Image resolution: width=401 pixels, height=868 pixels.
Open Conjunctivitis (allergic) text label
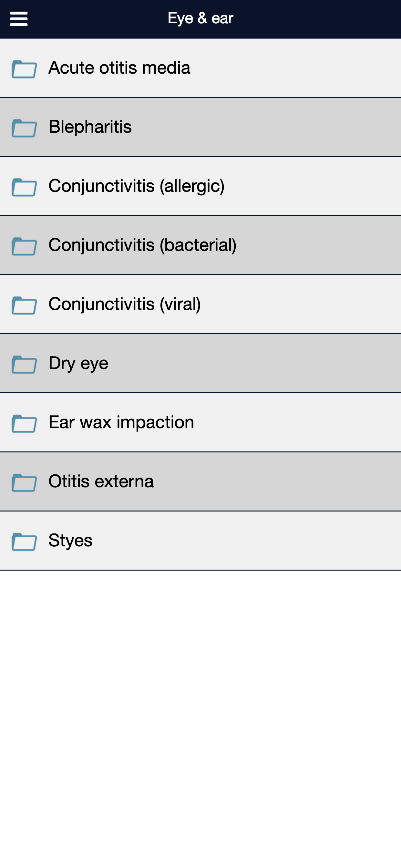coord(137,186)
